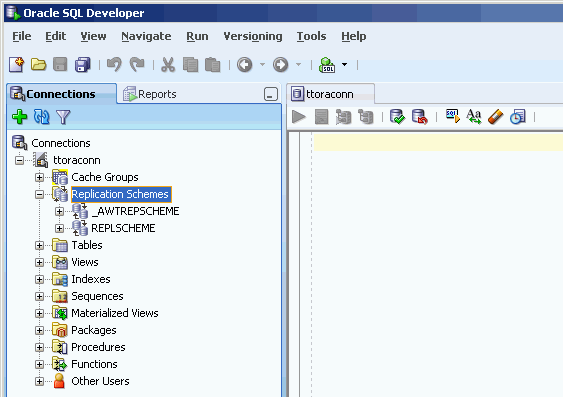Expand the Functions node
This screenshot has height=397, width=563.
pyautogui.click(x=39, y=364)
